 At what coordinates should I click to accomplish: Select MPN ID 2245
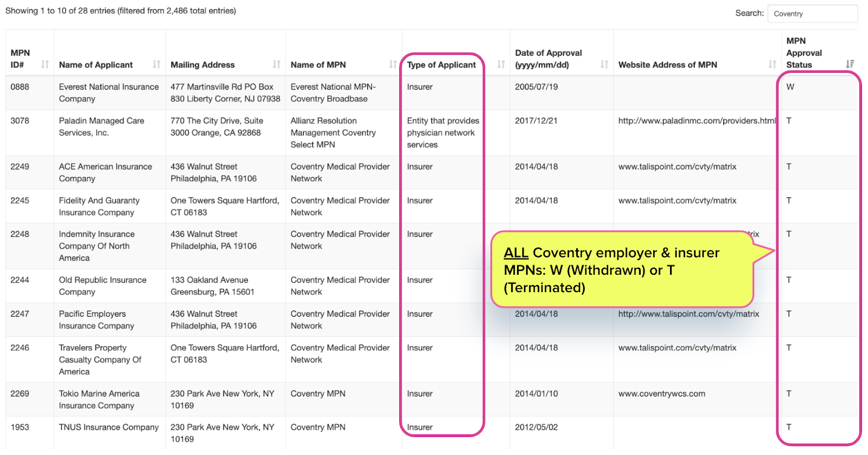point(20,200)
